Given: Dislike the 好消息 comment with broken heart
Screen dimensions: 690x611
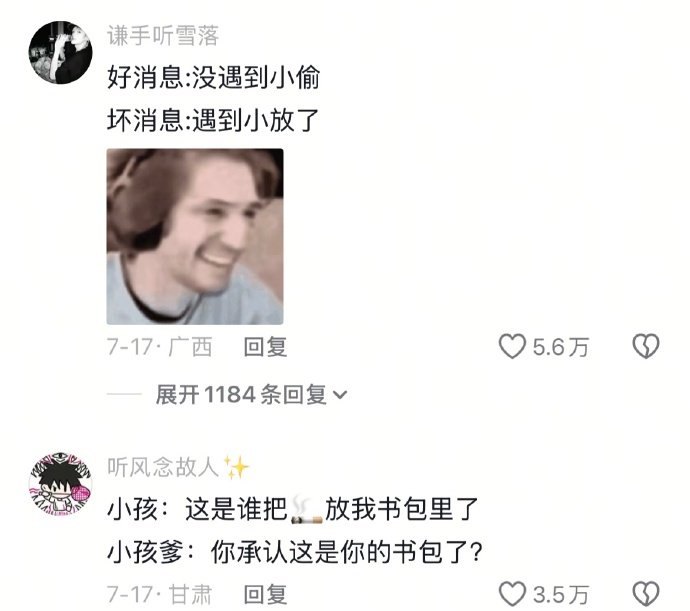Looking at the screenshot, I should [x=646, y=346].
